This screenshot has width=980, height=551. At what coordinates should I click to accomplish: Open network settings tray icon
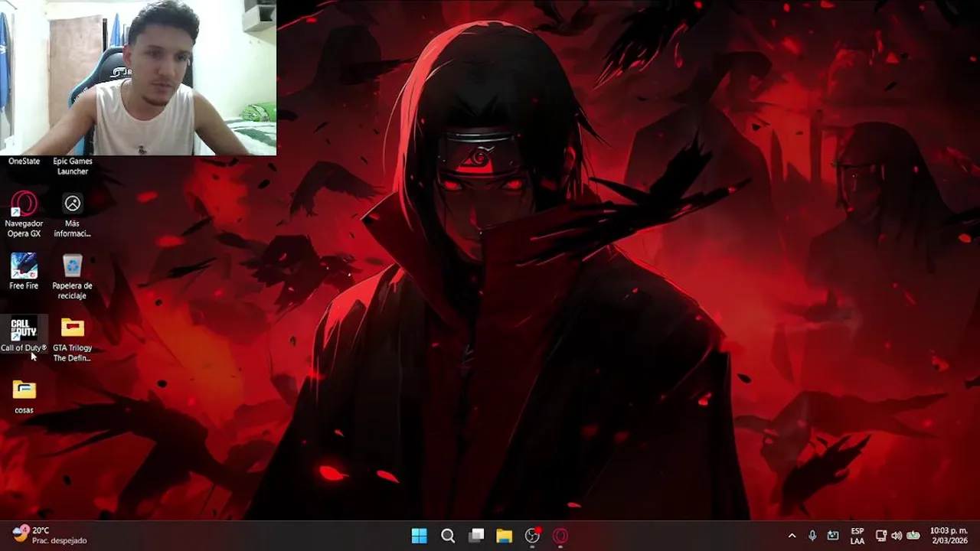[881, 536]
